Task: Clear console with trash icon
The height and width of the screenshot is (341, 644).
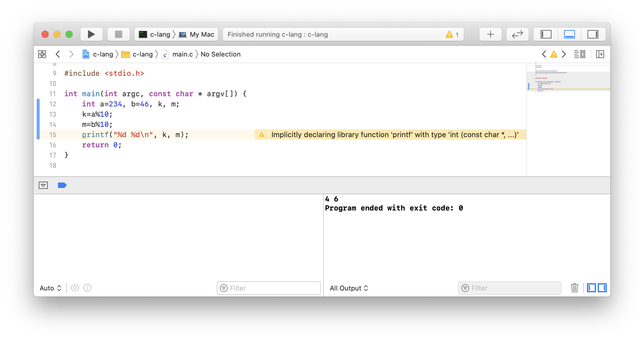Action: pyautogui.click(x=574, y=288)
